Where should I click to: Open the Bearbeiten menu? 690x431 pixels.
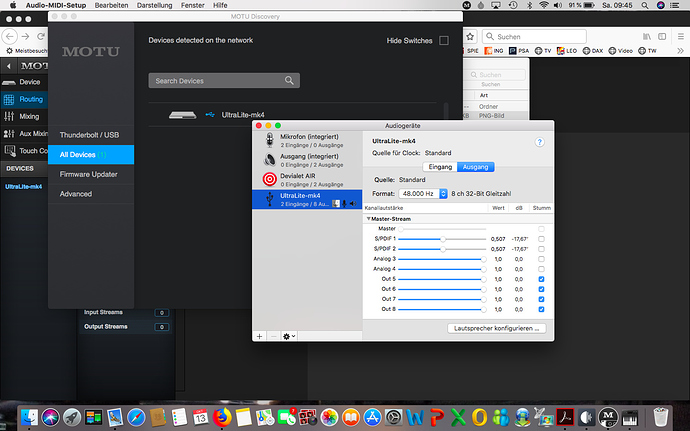[x=111, y=5]
